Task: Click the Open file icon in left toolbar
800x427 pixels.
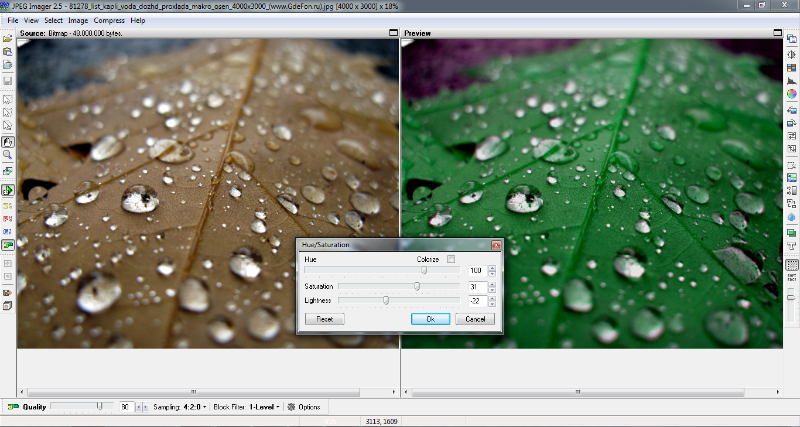Action: click(7, 40)
